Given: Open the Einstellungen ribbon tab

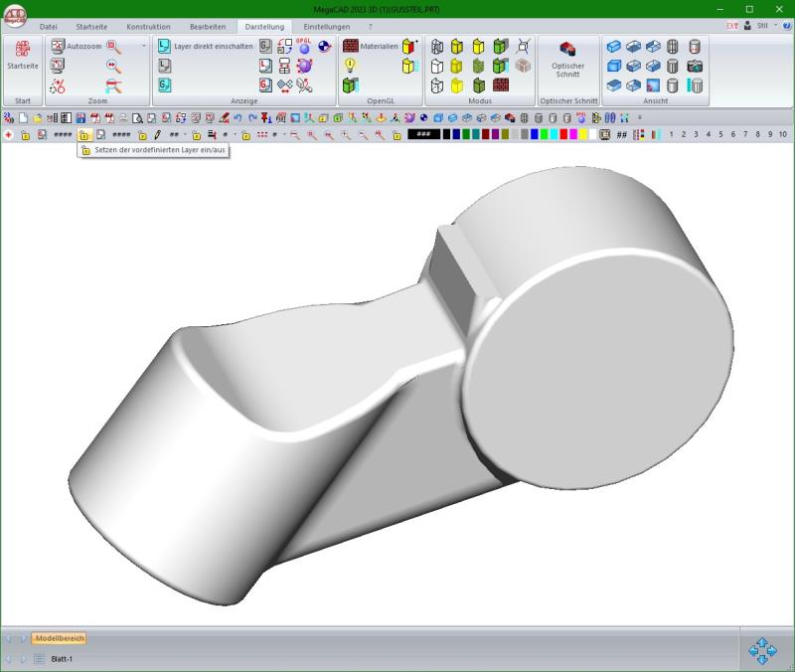Looking at the screenshot, I should (326, 26).
